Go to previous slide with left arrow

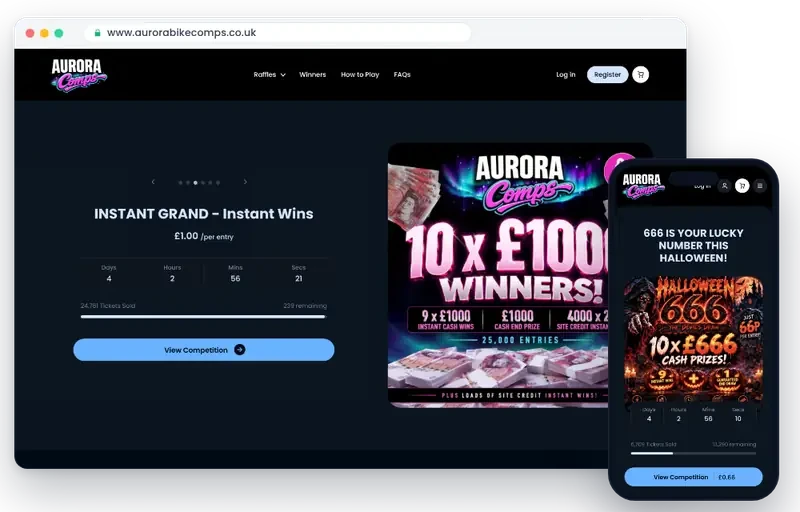click(x=153, y=182)
